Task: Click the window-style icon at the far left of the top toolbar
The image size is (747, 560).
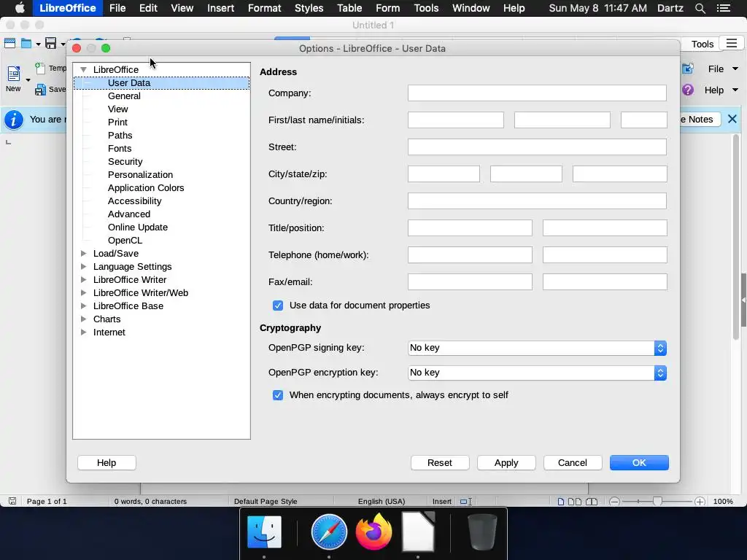Action: click(9, 43)
